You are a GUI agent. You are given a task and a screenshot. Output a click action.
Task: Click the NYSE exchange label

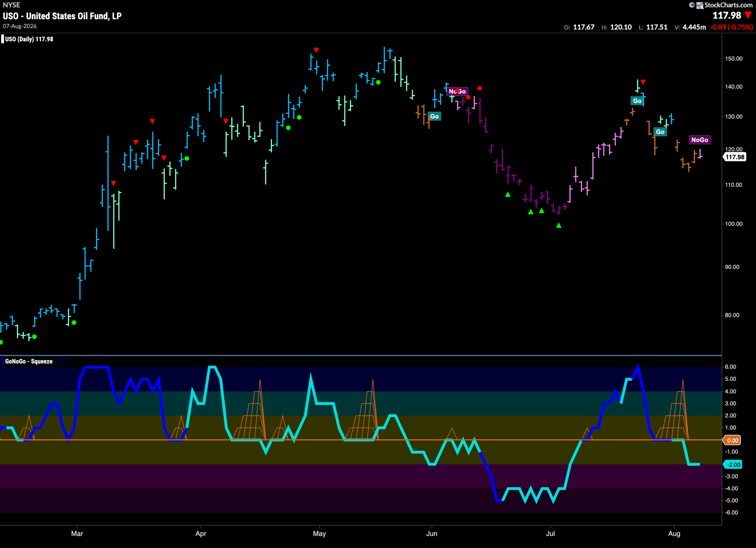tap(11, 5)
